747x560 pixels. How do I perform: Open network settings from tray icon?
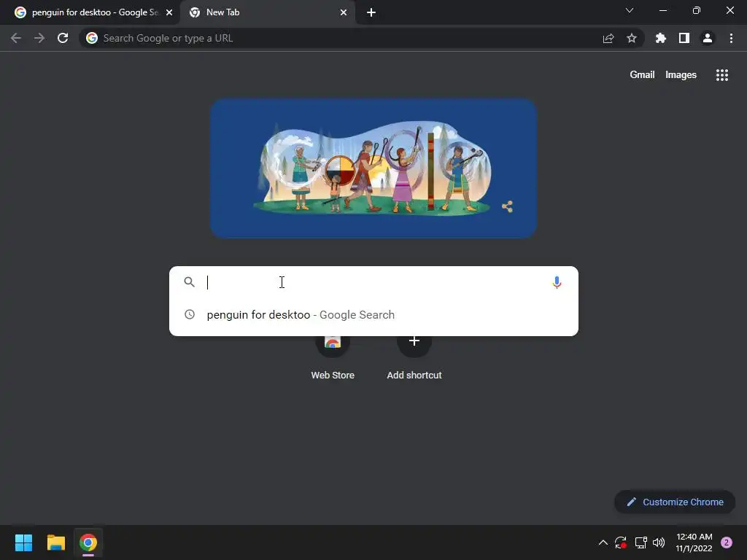pos(640,542)
